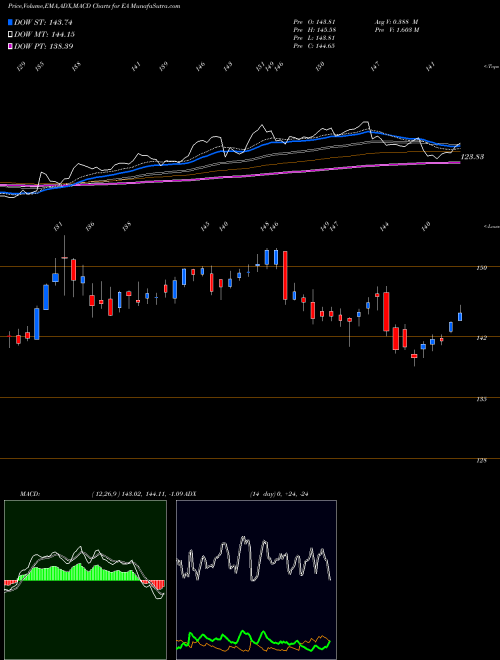Click the Pre H: 145.38 value
The height and width of the screenshot is (660, 500).
coord(314,29)
